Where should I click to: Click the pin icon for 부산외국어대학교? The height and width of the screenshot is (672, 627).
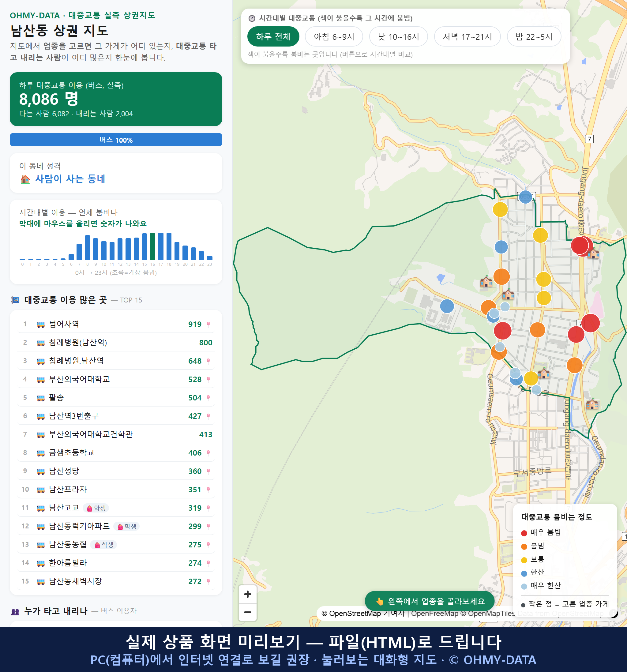pos(208,379)
